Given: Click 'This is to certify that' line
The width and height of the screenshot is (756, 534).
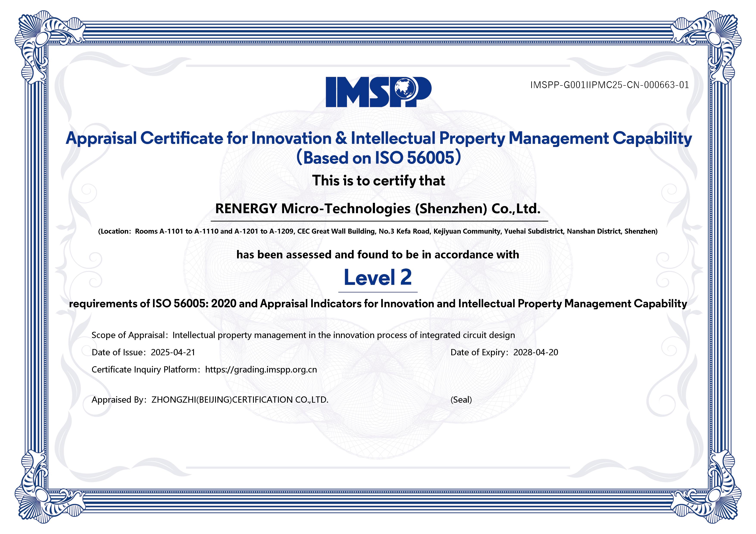Looking at the screenshot, I should pyautogui.click(x=378, y=181).
